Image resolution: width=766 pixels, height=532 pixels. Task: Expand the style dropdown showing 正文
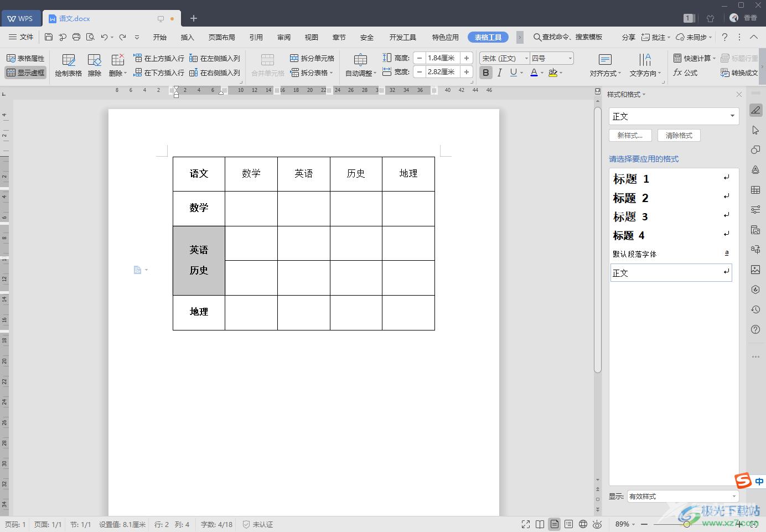732,116
